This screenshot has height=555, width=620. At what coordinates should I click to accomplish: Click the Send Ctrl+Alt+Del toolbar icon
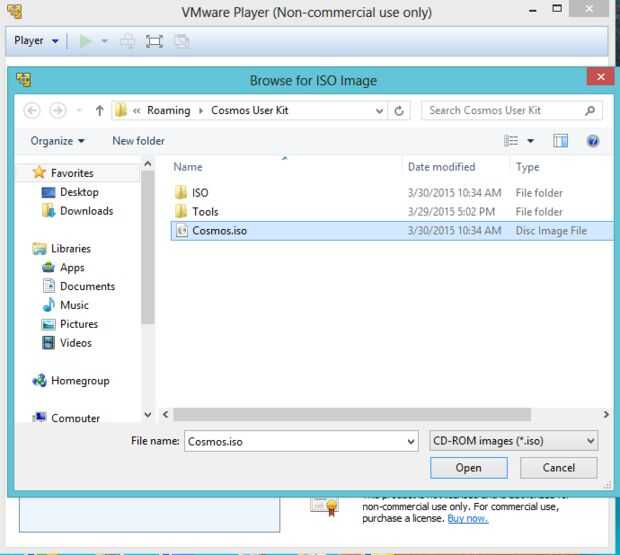click(x=127, y=41)
